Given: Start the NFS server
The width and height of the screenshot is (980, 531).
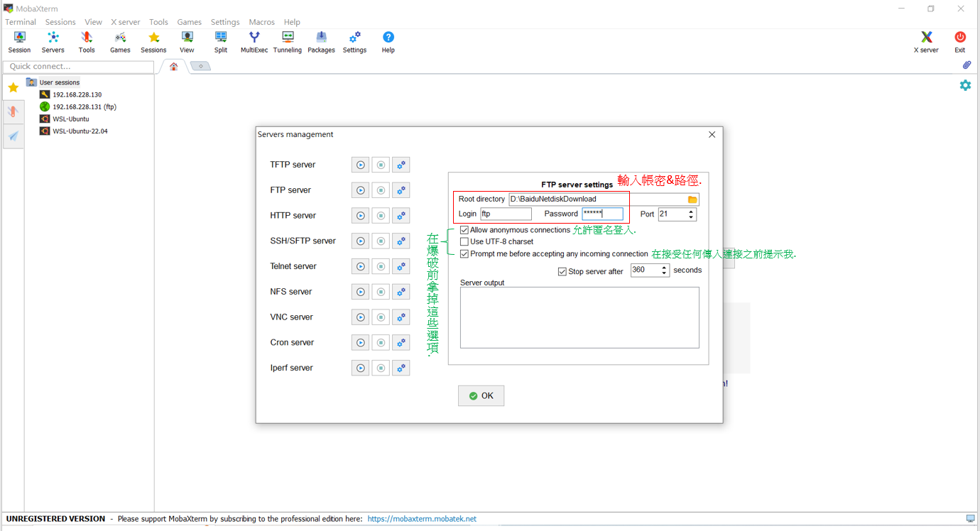Looking at the screenshot, I should (361, 292).
